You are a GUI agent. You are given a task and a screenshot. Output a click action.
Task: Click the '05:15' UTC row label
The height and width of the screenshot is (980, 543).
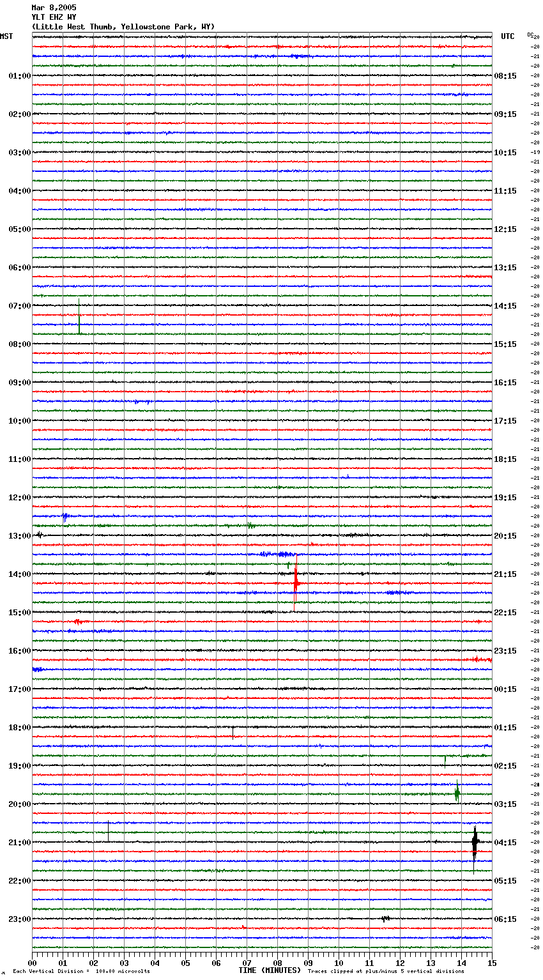(x=505, y=881)
